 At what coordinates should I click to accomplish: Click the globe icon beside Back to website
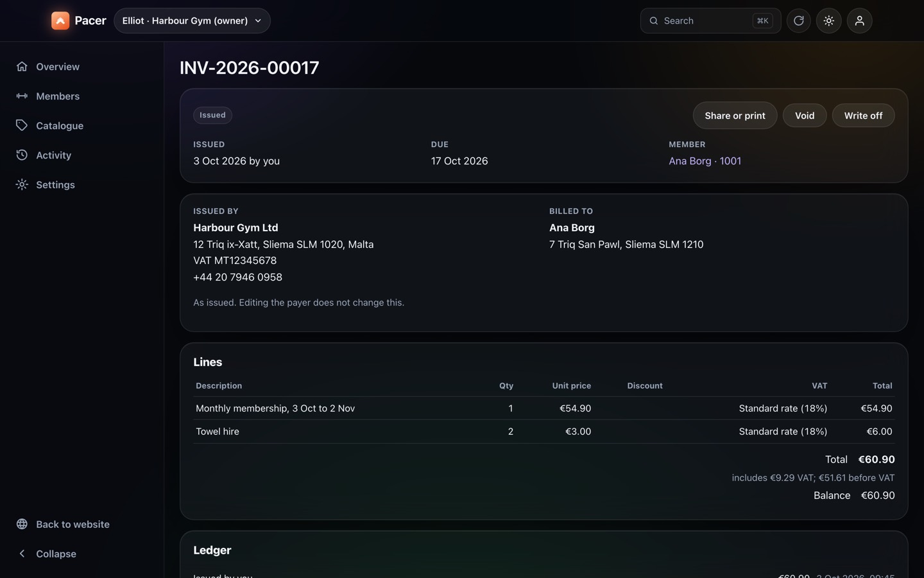point(22,524)
